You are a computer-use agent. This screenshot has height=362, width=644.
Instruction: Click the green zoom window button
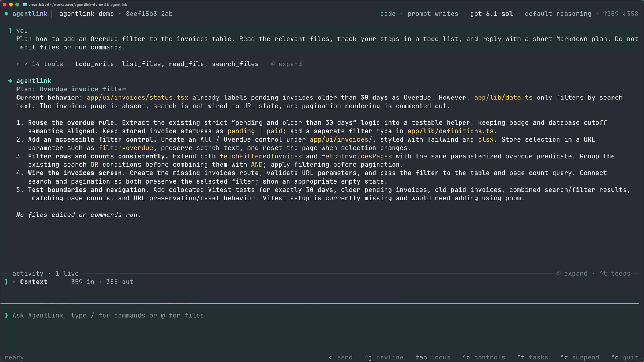click(x=17, y=4)
